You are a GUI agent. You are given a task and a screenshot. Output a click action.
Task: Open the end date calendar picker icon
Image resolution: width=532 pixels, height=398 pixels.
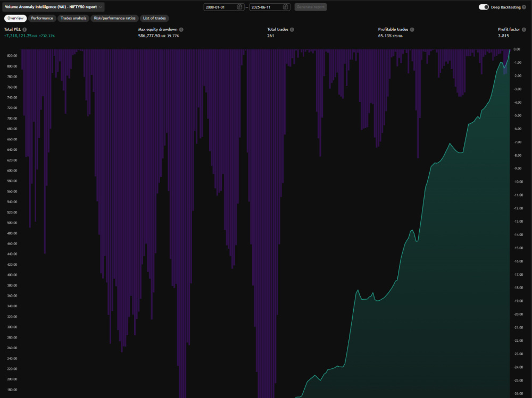(286, 7)
